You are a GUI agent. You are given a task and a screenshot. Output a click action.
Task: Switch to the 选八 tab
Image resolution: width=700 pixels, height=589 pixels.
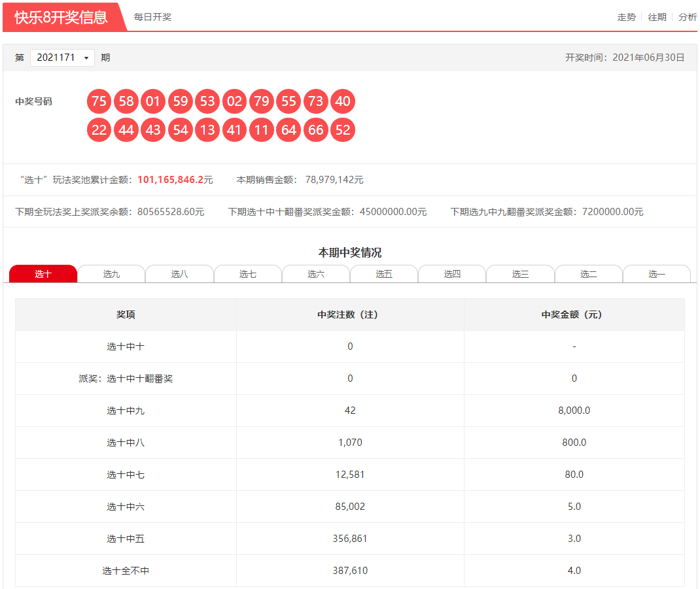(179, 274)
